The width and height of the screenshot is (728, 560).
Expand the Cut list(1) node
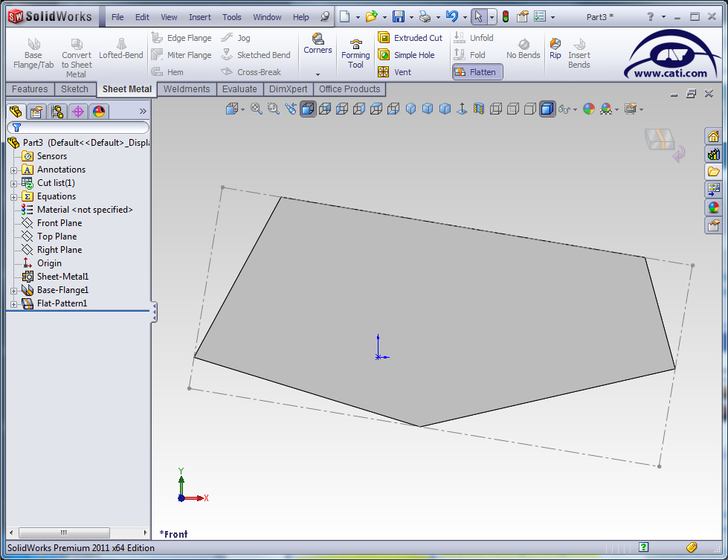(14, 184)
